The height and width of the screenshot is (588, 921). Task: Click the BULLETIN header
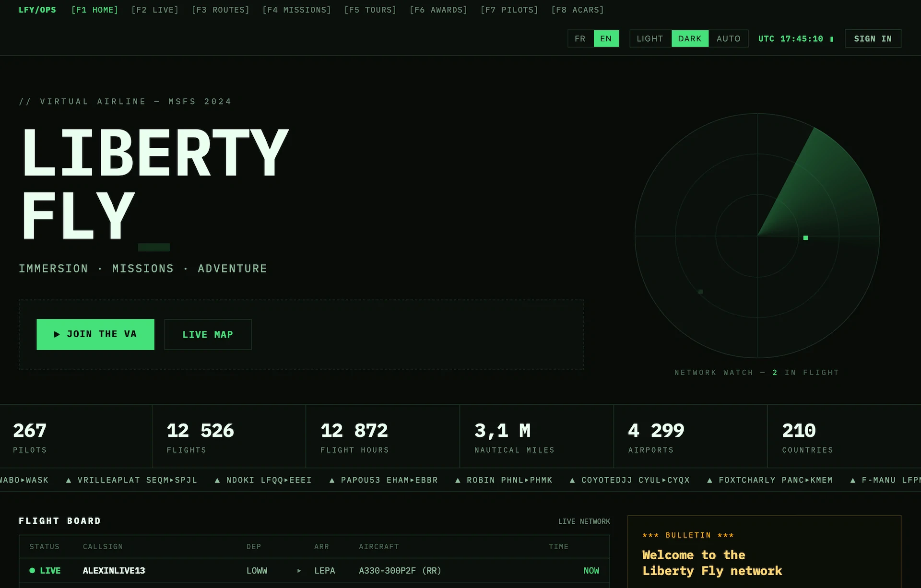coord(688,535)
